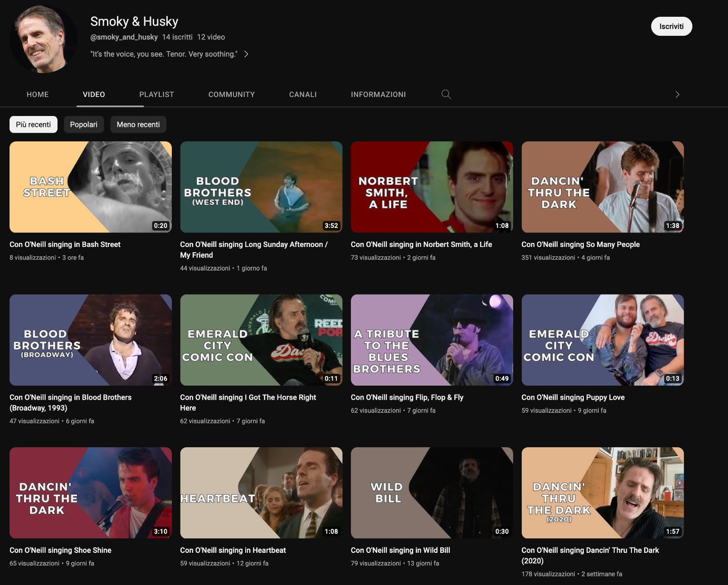Open the 1:38 Dancin' Thru The Dark thumbnail
The width and height of the screenshot is (728, 585).
[602, 187]
